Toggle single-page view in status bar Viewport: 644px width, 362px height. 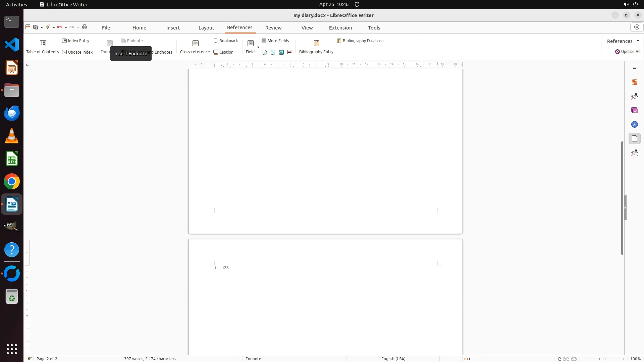(559, 359)
